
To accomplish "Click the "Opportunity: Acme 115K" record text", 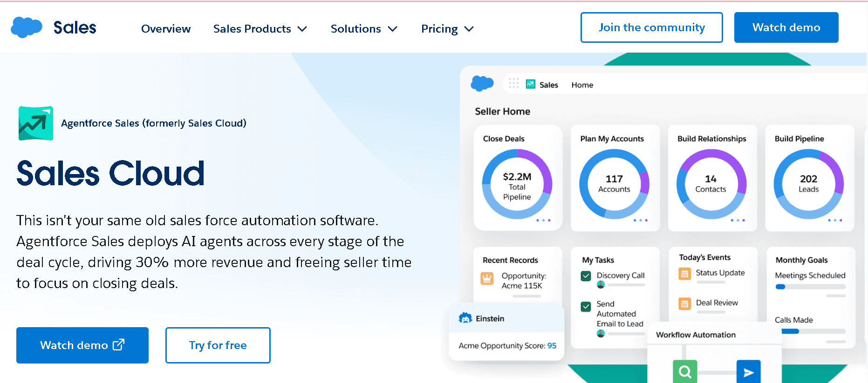I will [x=524, y=281].
